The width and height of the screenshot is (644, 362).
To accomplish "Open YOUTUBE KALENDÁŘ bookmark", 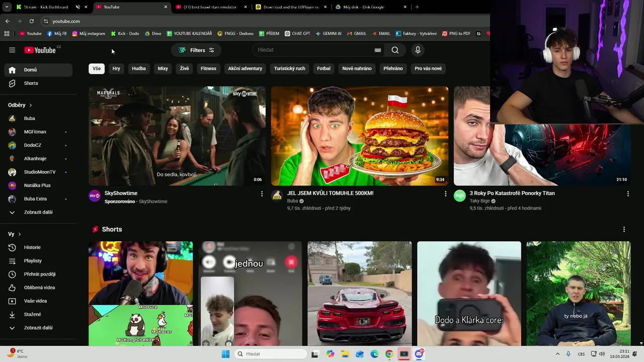I will pyautogui.click(x=189, y=34).
